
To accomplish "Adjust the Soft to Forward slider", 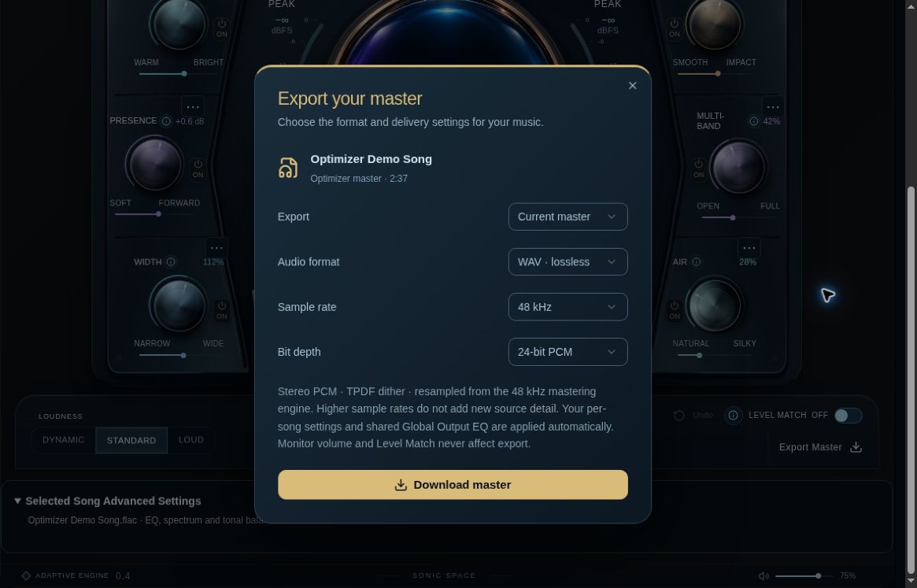I will 155,214.
